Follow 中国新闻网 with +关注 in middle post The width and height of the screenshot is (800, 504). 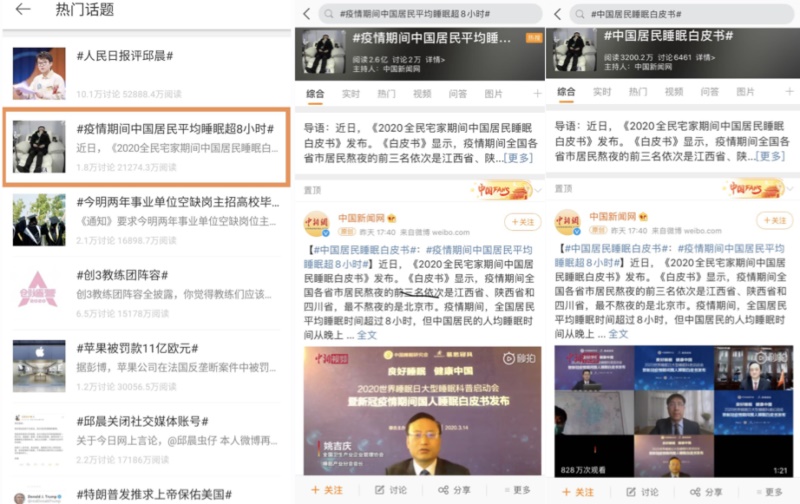coord(522,222)
